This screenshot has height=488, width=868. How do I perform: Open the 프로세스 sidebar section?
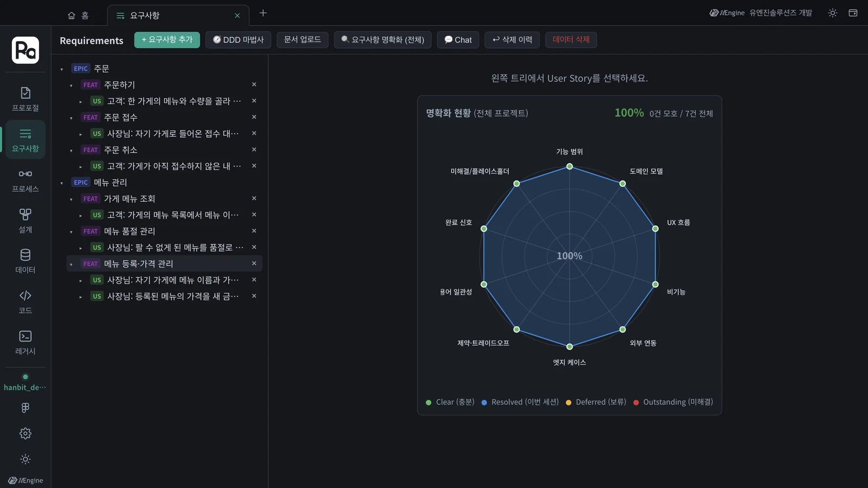click(x=25, y=180)
